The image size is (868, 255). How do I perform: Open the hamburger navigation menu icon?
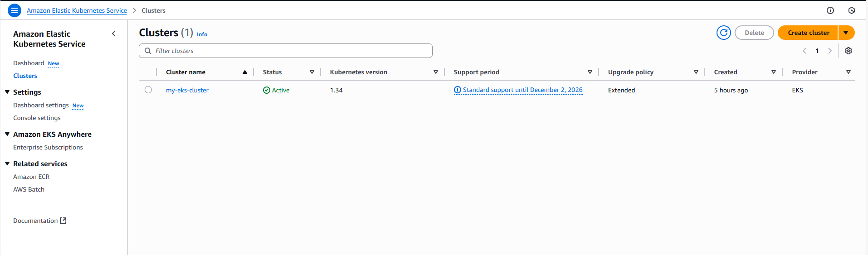[15, 10]
